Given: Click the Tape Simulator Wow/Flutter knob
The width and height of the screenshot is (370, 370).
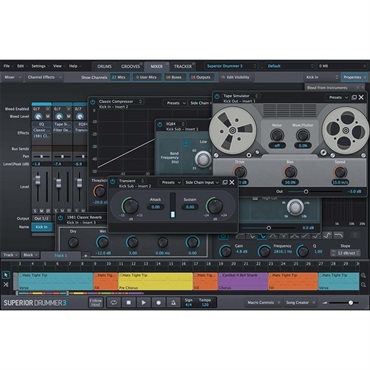Looking at the screenshot, I should pos(303,135).
